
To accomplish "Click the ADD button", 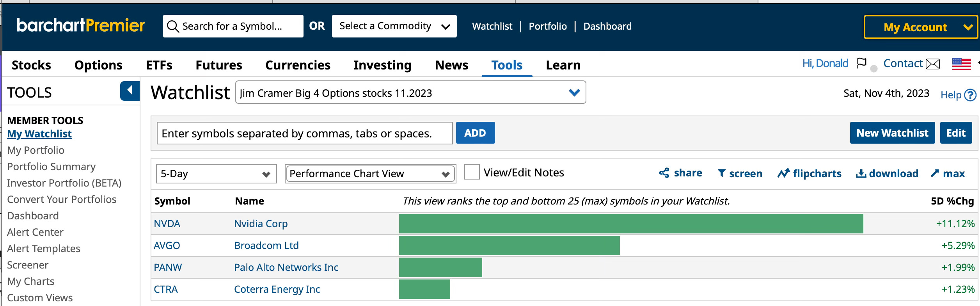I will click(475, 133).
